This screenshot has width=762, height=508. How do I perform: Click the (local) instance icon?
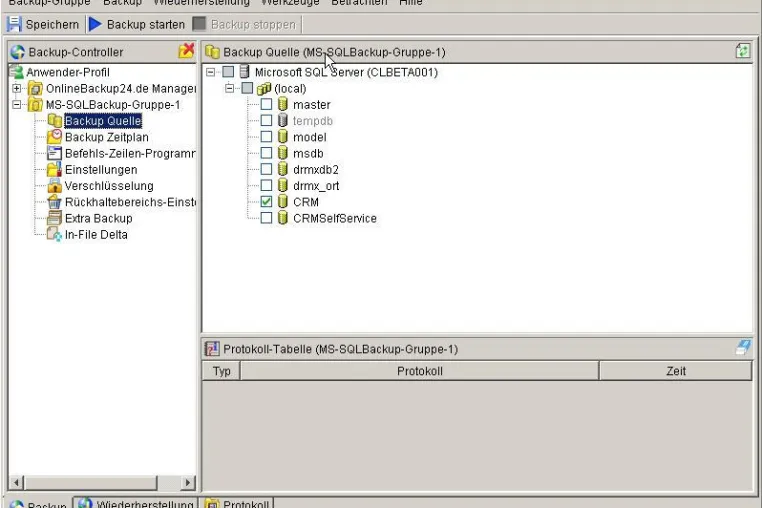[263, 88]
